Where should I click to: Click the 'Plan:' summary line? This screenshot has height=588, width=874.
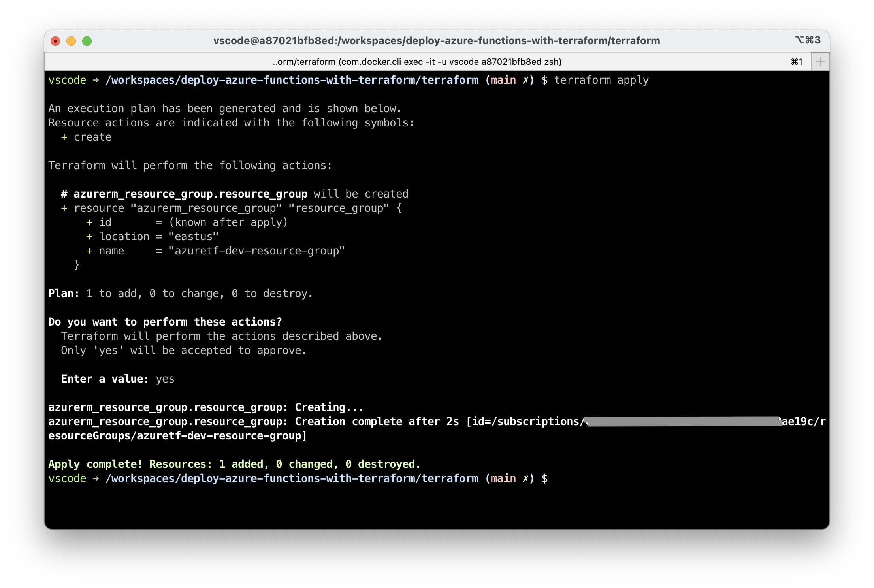tap(181, 294)
